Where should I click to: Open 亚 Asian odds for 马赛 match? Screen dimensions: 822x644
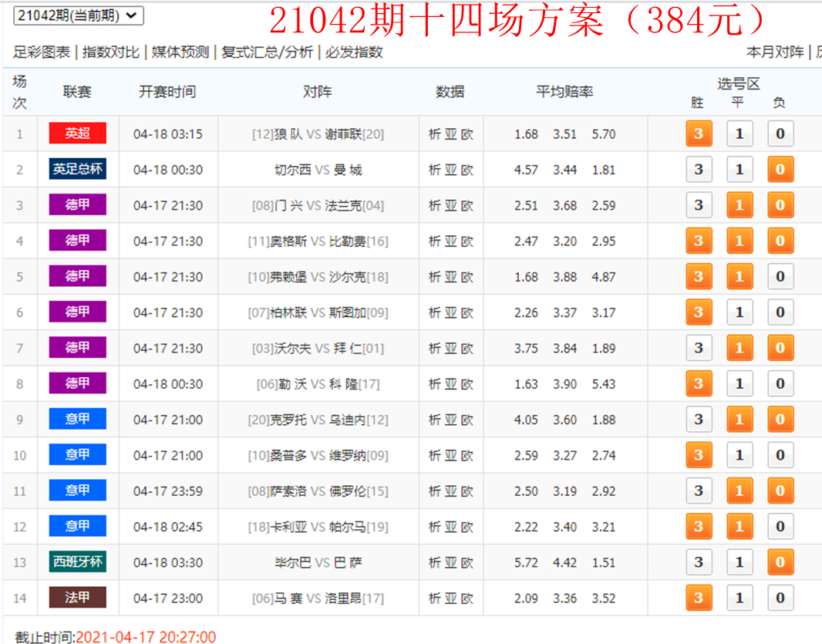tap(451, 598)
